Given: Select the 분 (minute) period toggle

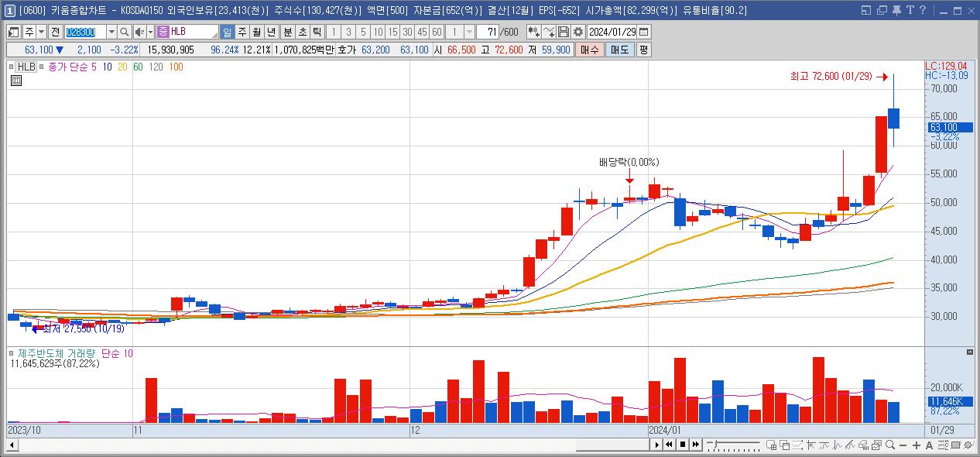Looking at the screenshot, I should click(x=287, y=32).
